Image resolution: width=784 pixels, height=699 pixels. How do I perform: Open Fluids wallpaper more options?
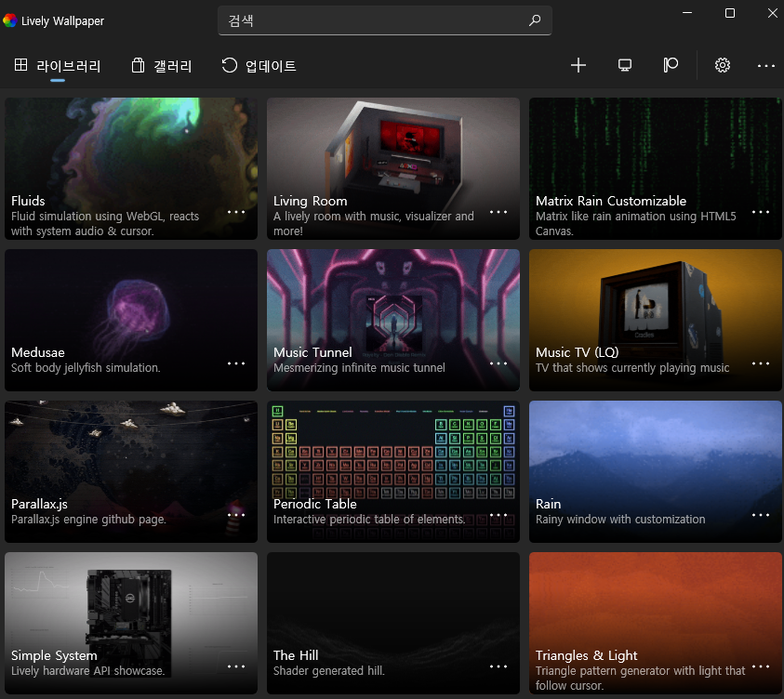point(236,212)
